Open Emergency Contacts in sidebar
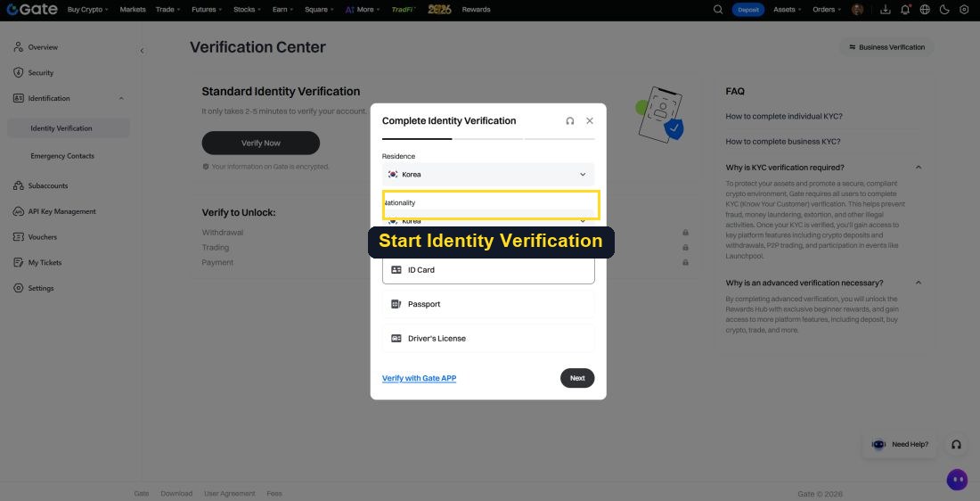Screen dimensions: 980x501 pyautogui.click(x=62, y=156)
